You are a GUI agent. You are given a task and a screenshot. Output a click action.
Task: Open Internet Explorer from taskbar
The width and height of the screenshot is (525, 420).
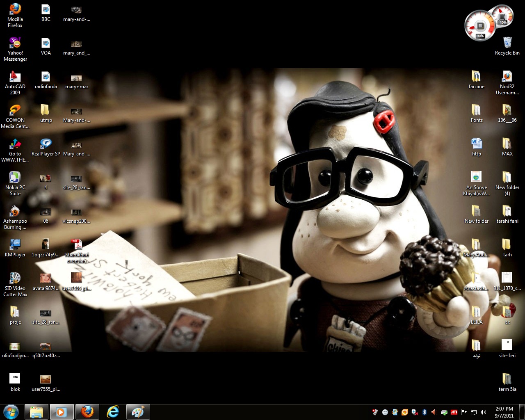112,412
